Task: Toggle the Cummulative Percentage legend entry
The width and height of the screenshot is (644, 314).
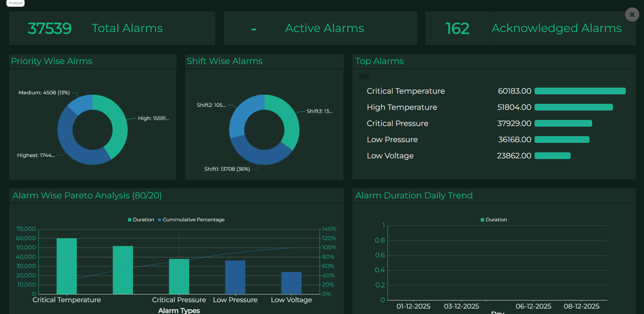Action: [x=191, y=219]
